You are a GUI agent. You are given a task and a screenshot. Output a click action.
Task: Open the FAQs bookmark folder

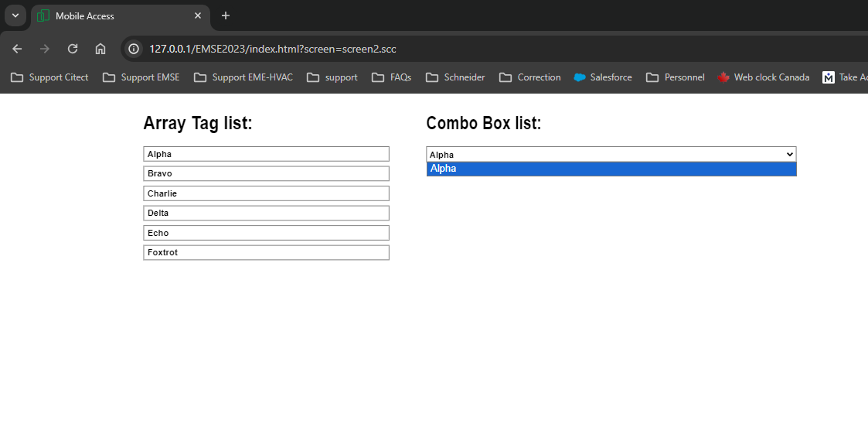pos(391,77)
